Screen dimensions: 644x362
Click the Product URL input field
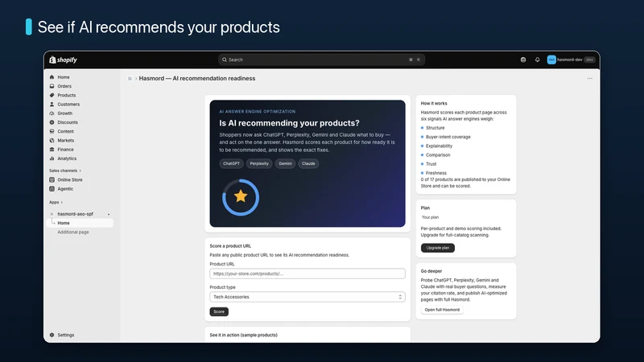pos(308,274)
